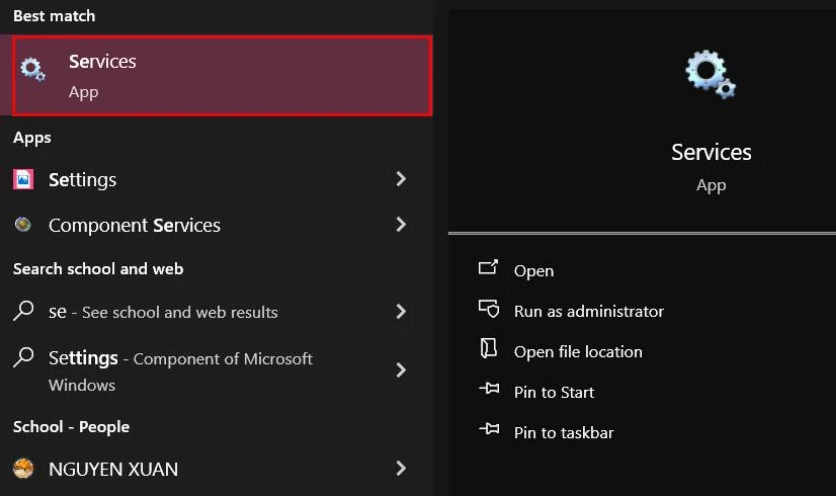This screenshot has height=496, width=836.
Task: Click the Services gear icon in Best match
Action: [x=33, y=70]
